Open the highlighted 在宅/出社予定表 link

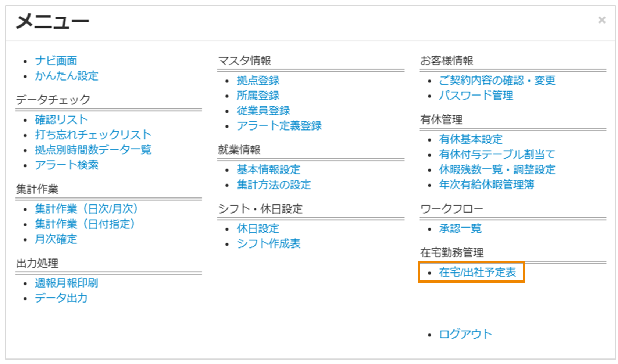click(x=477, y=273)
